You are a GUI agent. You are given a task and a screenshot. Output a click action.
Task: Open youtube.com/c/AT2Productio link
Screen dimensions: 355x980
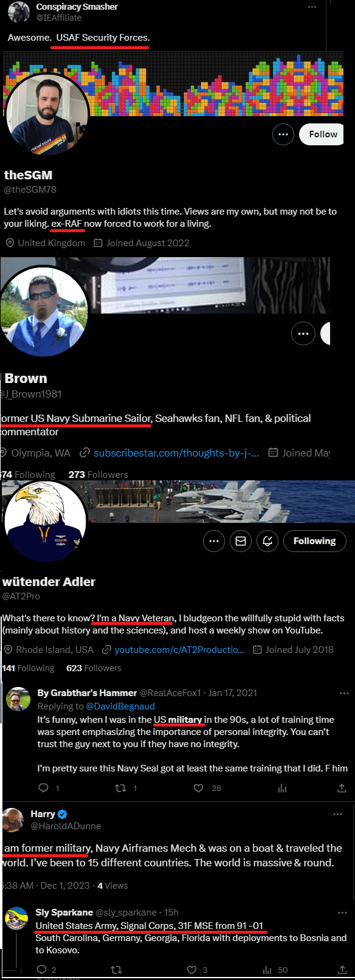[x=179, y=650]
